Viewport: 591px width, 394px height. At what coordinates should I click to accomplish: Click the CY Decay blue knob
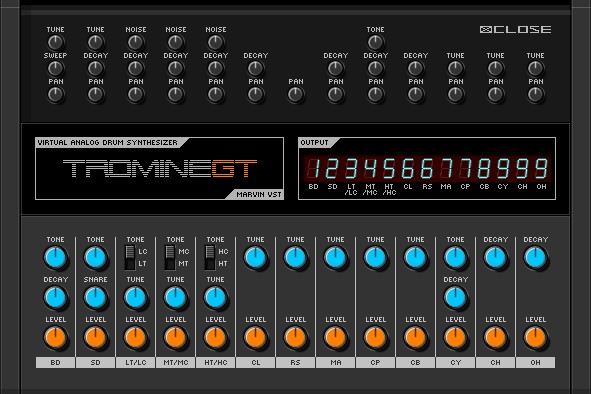coord(455,298)
